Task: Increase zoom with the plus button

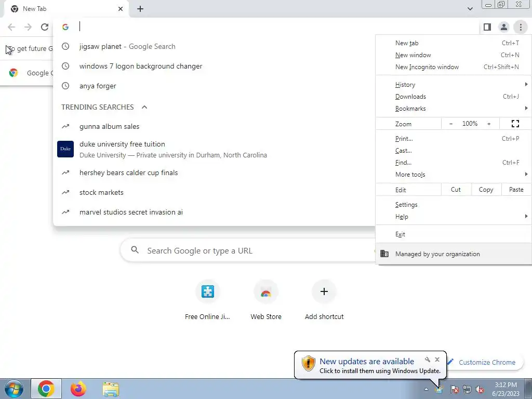Action: (489, 124)
